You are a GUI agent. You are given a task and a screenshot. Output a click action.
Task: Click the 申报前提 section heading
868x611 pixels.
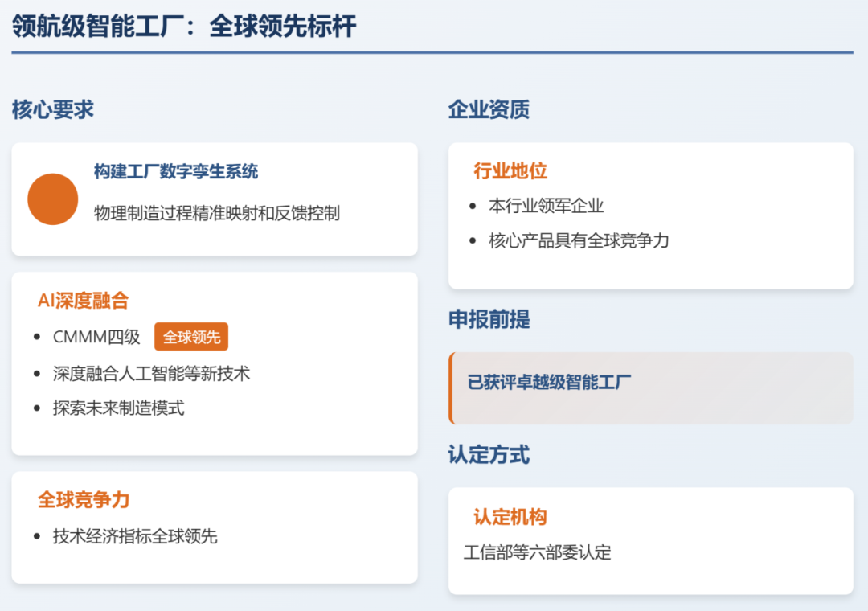click(489, 320)
